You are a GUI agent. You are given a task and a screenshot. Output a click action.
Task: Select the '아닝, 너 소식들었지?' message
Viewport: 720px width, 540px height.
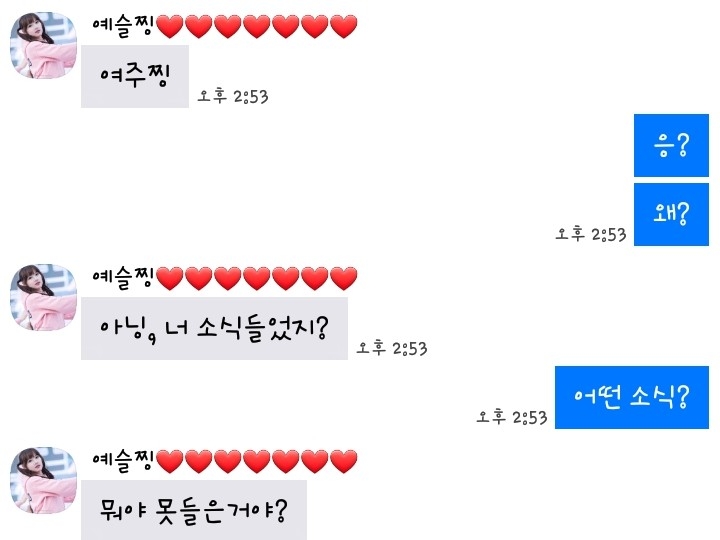pos(214,328)
